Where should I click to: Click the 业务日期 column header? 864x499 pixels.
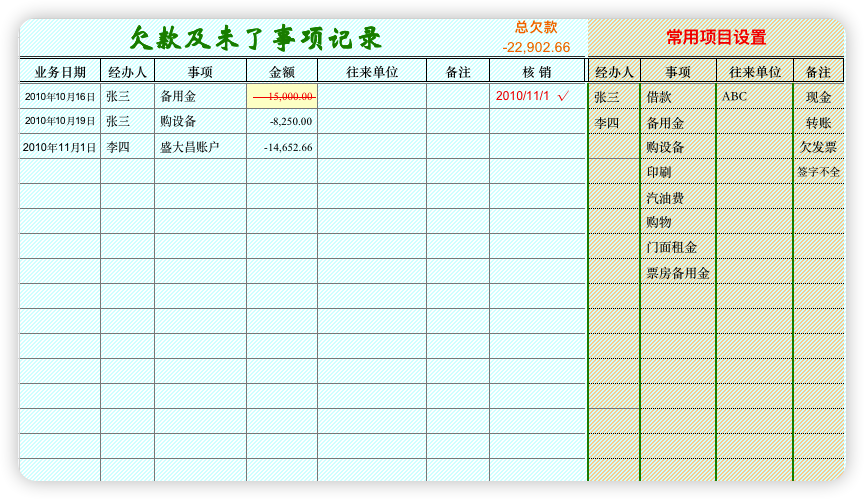60,72
